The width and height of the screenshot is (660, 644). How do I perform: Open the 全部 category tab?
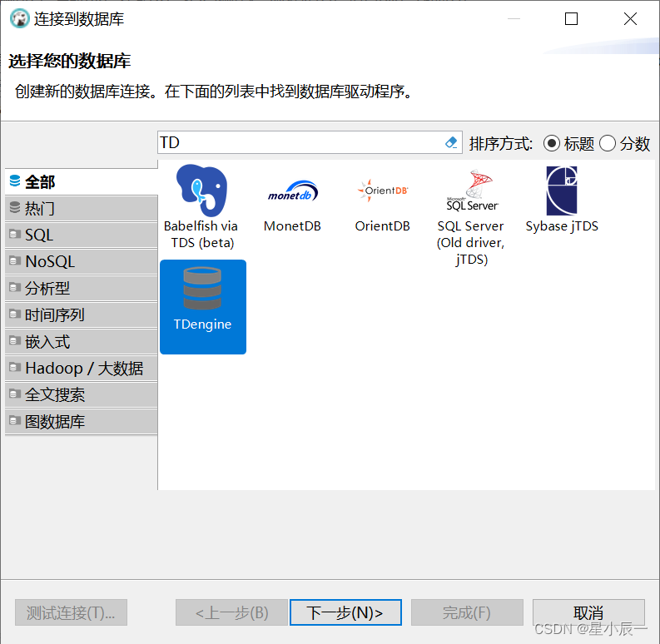tap(82, 182)
